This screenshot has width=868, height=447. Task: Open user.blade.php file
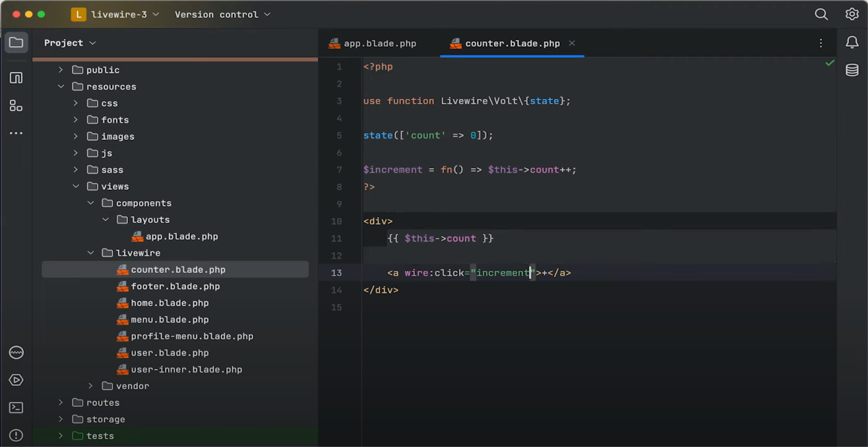[x=163, y=353]
